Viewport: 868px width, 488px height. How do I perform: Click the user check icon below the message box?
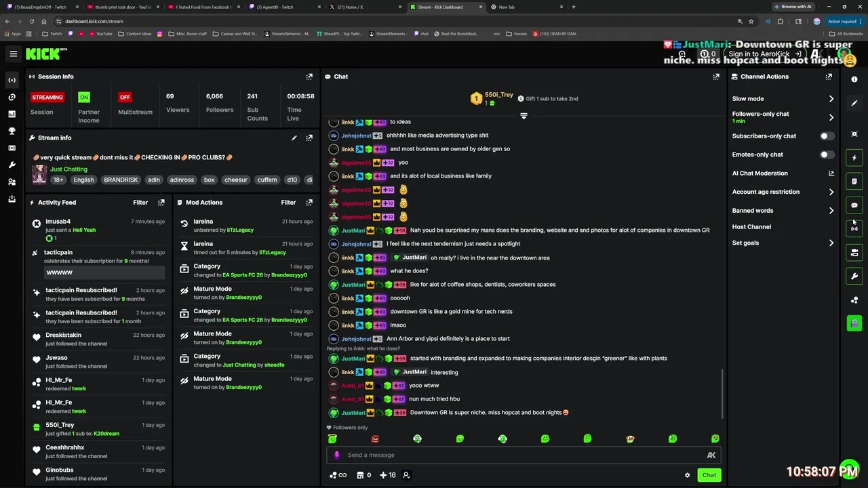point(406,475)
